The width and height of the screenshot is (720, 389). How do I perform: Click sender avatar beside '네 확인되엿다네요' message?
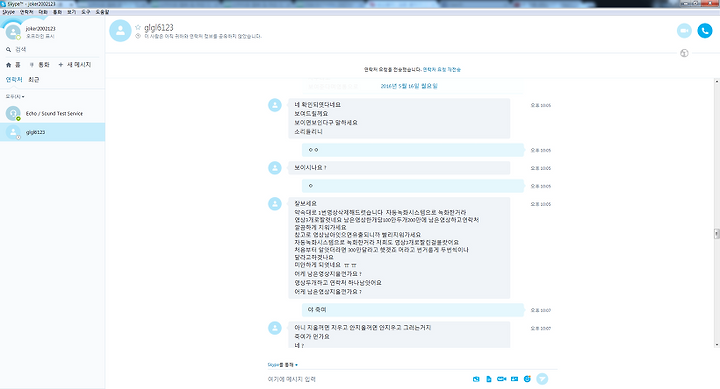[275, 105]
